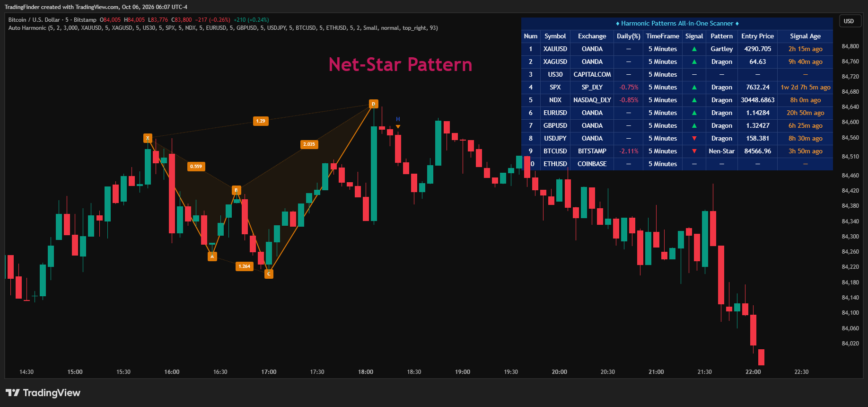Click the green up signal arrow in GBPUSD row
The height and width of the screenshot is (407, 868).
(x=694, y=126)
